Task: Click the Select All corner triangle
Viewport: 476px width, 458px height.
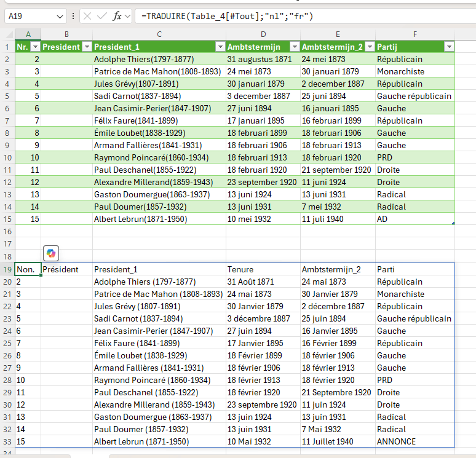Action: 10,34
